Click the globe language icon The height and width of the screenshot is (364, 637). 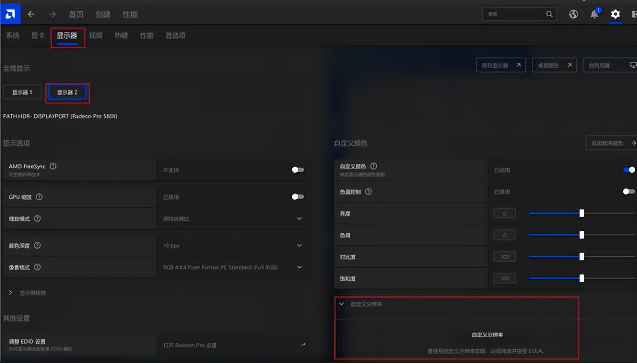pos(573,14)
